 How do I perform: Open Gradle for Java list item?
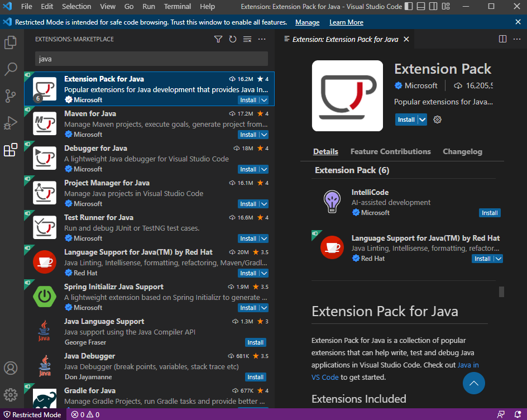click(149, 397)
